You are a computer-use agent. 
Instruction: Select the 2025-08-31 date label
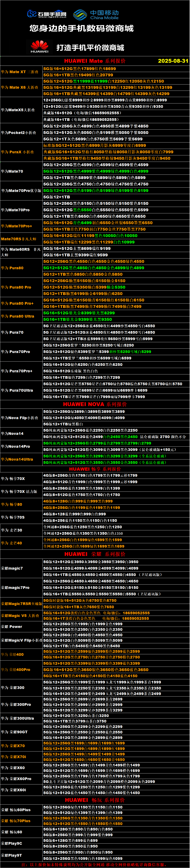(173, 61)
